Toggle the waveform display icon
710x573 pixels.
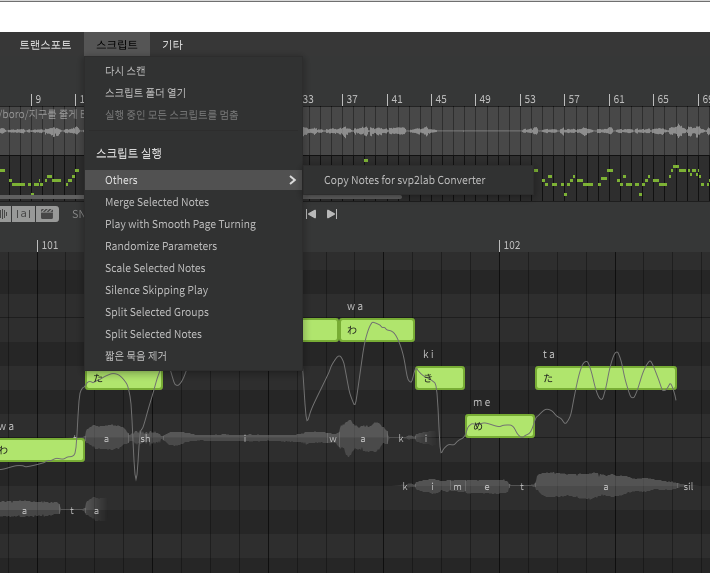tap(5, 214)
